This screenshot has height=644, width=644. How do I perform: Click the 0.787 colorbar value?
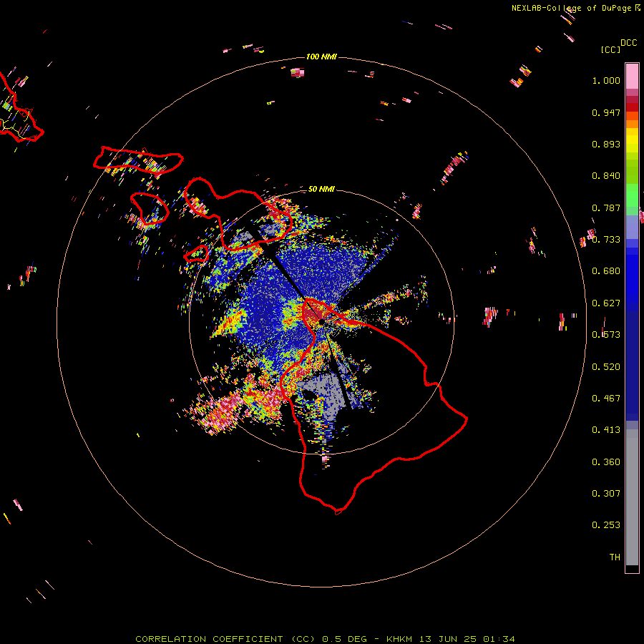coord(606,208)
